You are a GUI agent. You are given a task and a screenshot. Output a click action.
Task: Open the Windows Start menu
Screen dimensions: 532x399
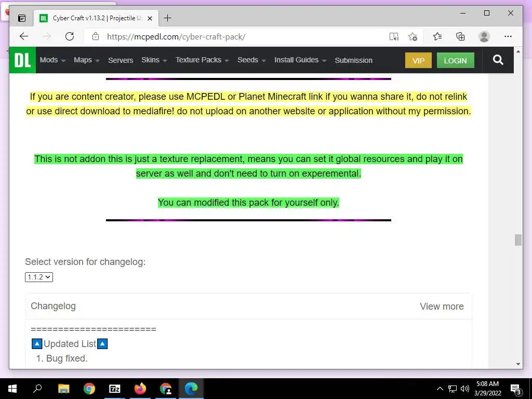[x=12, y=389]
